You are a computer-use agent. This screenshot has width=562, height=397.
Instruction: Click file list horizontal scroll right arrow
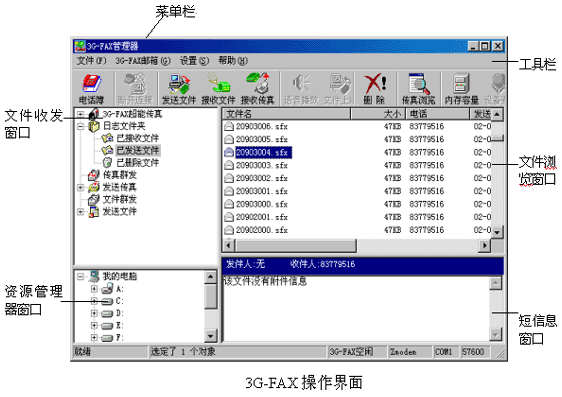click(485, 246)
